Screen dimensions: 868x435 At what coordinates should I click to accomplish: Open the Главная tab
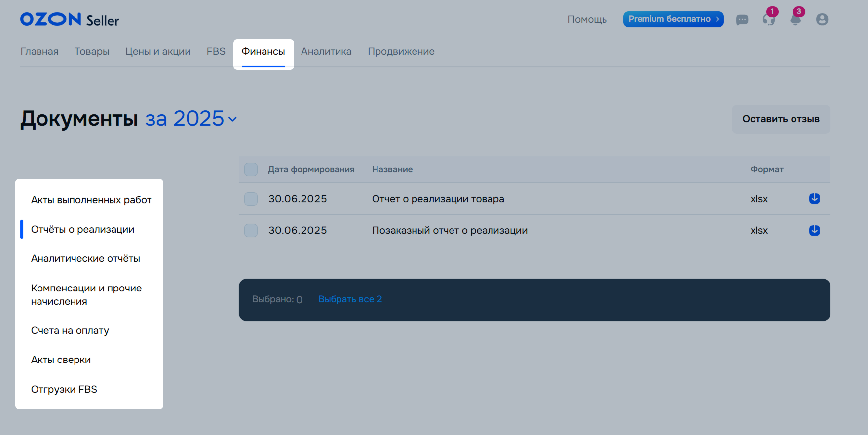click(x=39, y=51)
